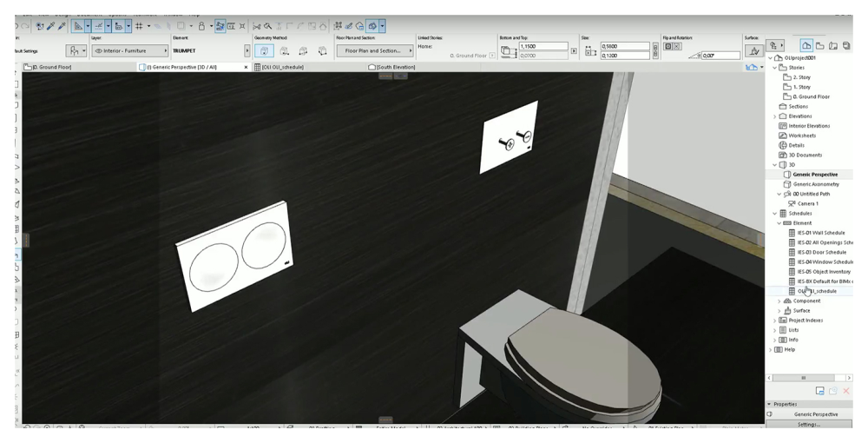Click the first Geometry Method icon
The width and height of the screenshot is (868, 443).
(x=266, y=52)
